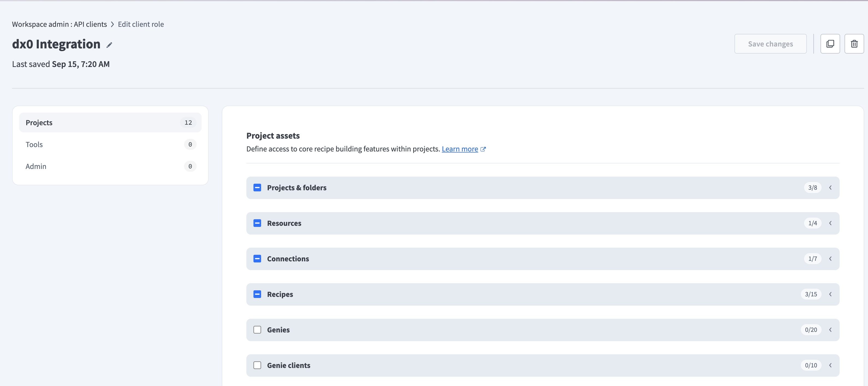This screenshot has width=868, height=386.
Task: Click the Recipes section label
Action: coord(280,294)
